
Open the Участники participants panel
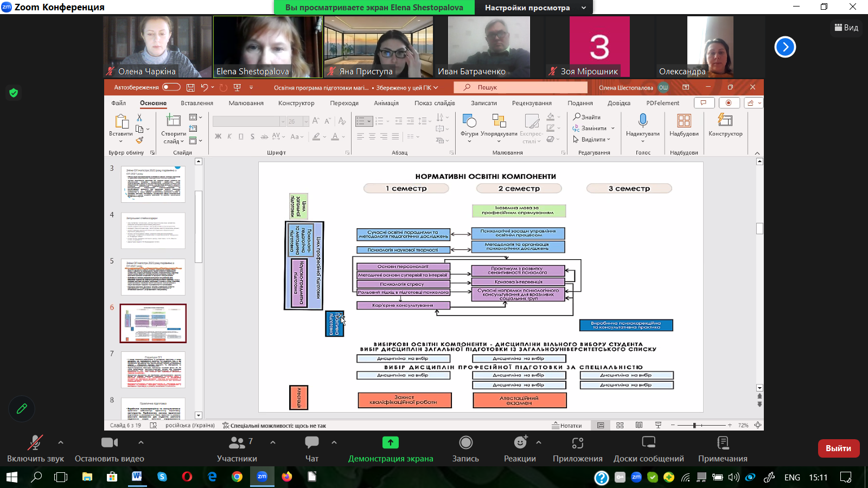tap(237, 449)
